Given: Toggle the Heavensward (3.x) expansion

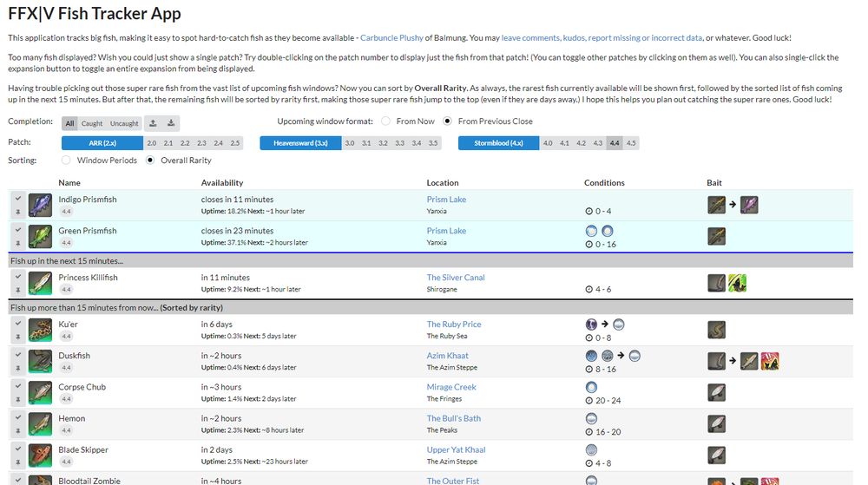Looking at the screenshot, I should [300, 143].
